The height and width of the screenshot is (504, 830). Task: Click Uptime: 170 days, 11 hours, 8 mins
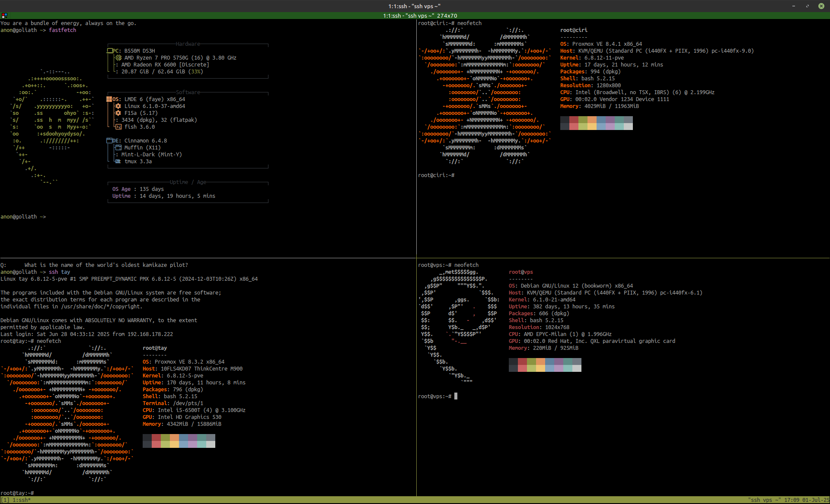[x=194, y=383]
